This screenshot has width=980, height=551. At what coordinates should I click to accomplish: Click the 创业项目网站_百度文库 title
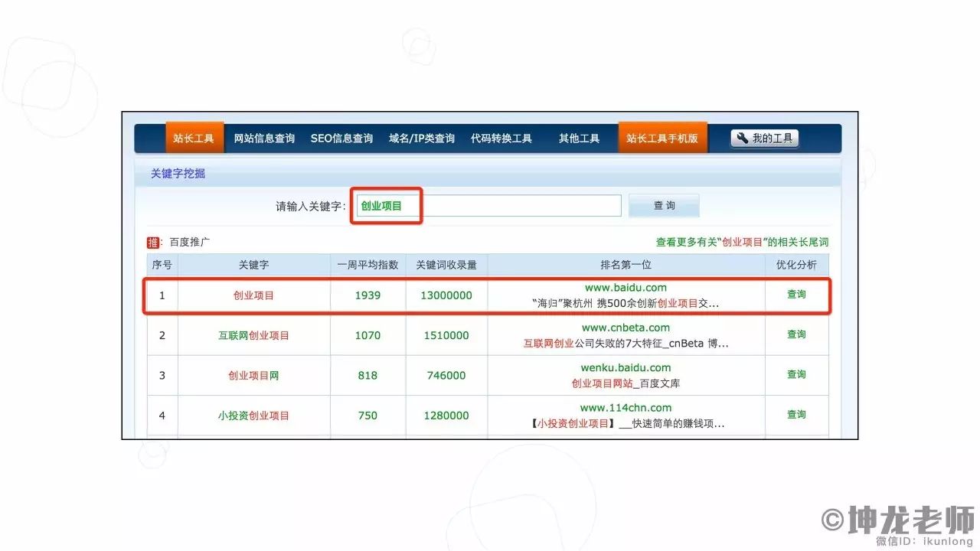626,383
